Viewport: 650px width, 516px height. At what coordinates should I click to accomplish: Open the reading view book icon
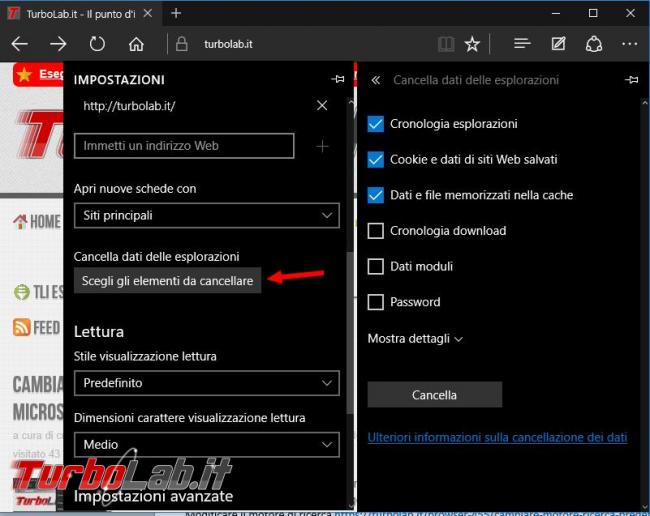click(x=446, y=44)
